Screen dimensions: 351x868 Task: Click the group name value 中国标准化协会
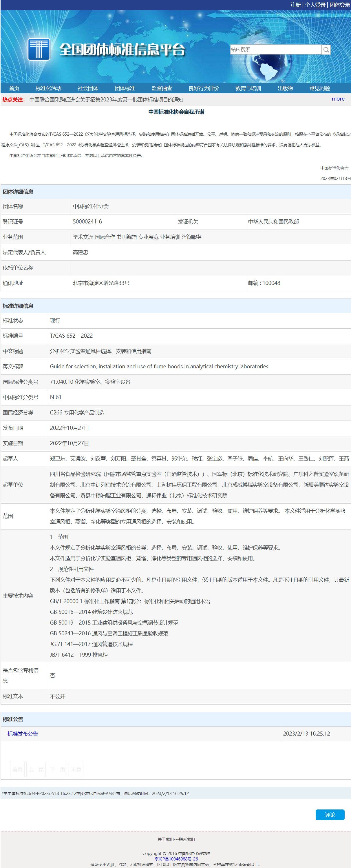click(91, 206)
